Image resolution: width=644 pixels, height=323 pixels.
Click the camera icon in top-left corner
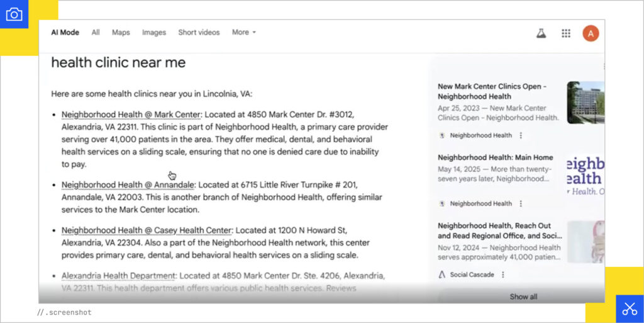click(14, 14)
